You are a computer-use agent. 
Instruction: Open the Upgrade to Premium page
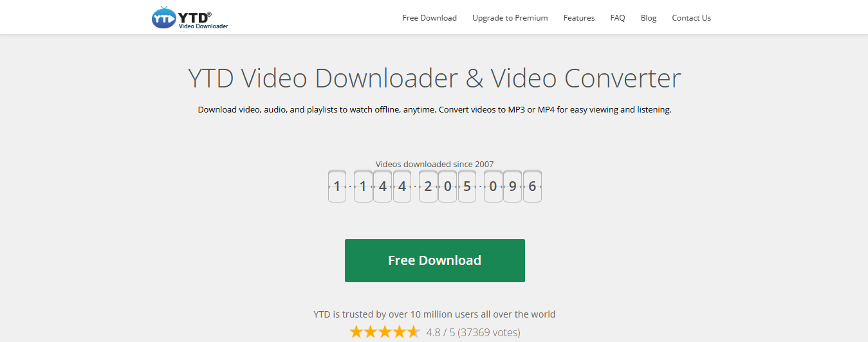coord(510,18)
